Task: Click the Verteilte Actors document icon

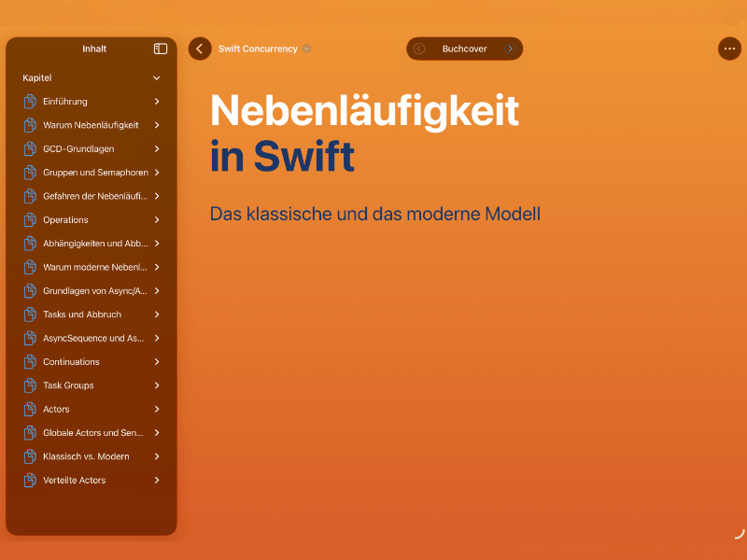Action: 30,480
